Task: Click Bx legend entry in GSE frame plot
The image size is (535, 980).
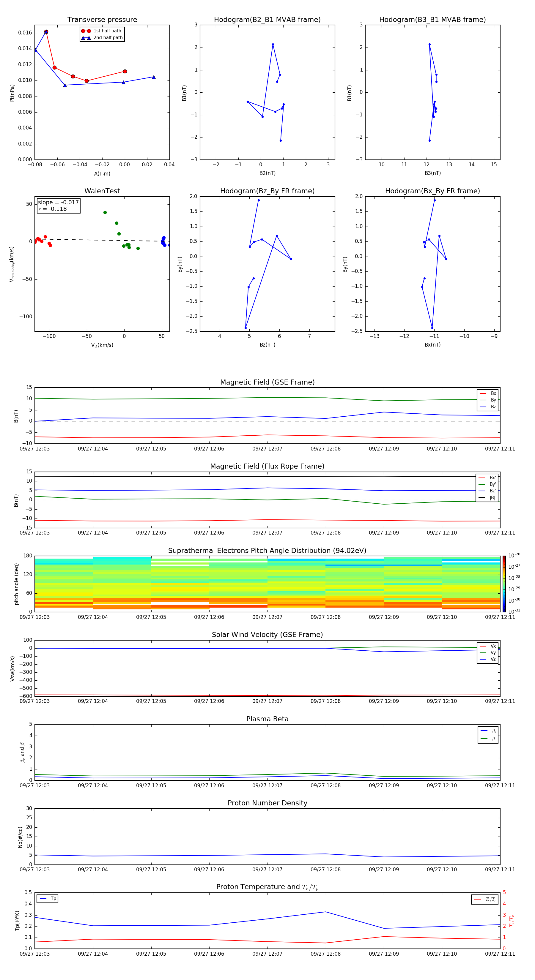Action: click(x=488, y=393)
